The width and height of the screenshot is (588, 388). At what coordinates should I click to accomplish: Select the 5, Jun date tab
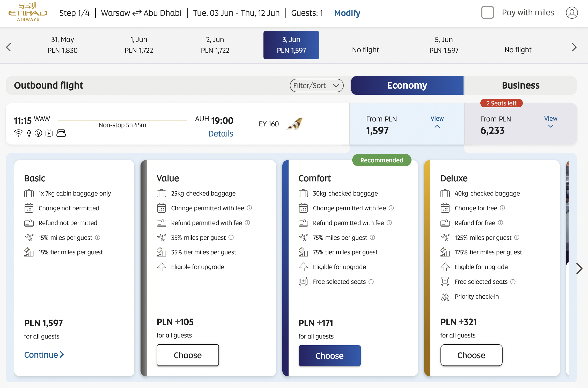tap(444, 45)
